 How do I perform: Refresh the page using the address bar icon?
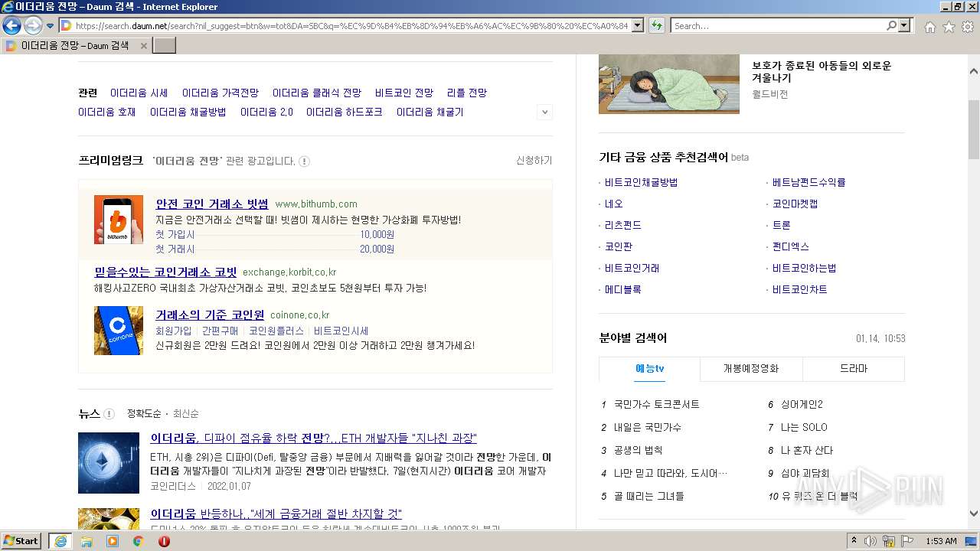click(x=656, y=25)
